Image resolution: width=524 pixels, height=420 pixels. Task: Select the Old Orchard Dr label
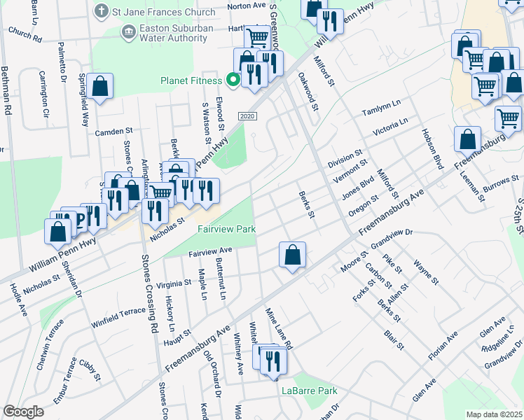[212, 374]
